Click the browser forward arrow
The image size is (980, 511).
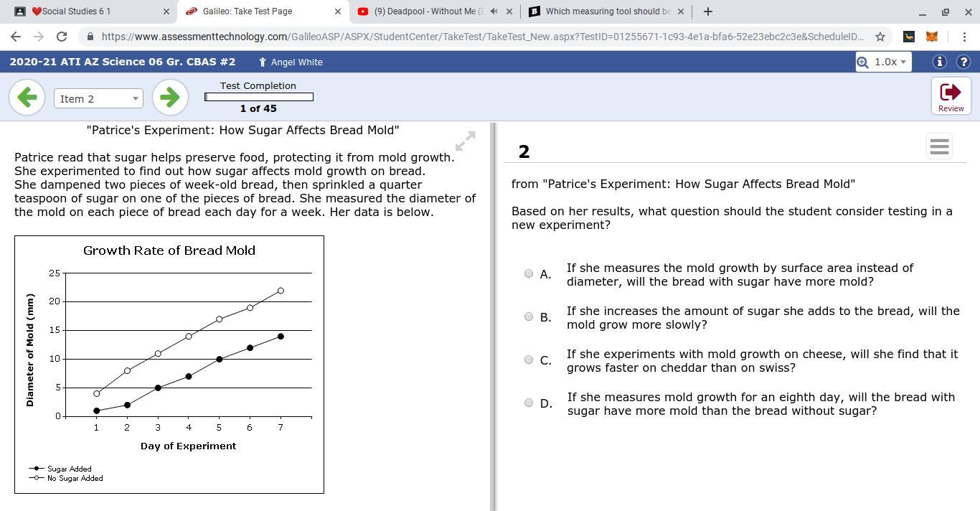(39, 37)
